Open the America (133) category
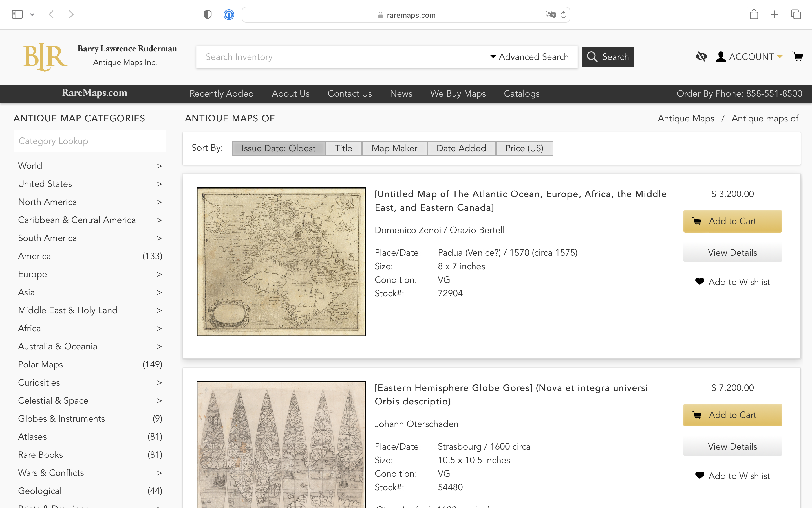The image size is (812, 508). (x=90, y=256)
